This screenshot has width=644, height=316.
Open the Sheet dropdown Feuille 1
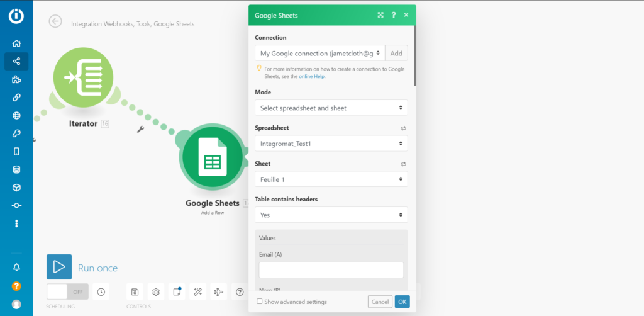[331, 179]
